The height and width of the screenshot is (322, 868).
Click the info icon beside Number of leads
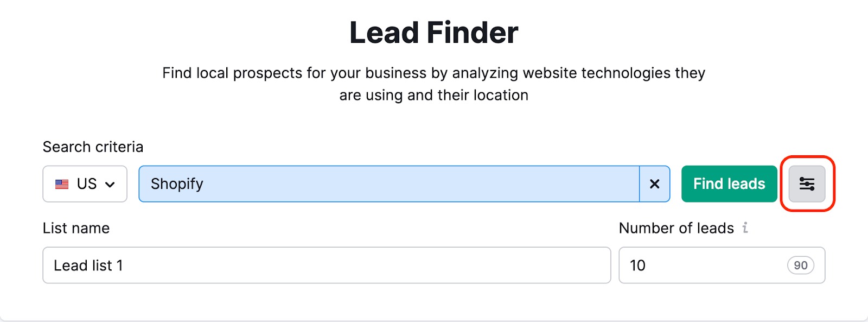point(745,228)
